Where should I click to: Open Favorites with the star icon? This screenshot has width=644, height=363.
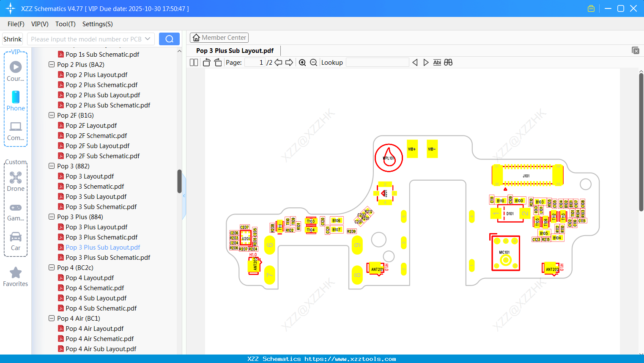tap(16, 277)
